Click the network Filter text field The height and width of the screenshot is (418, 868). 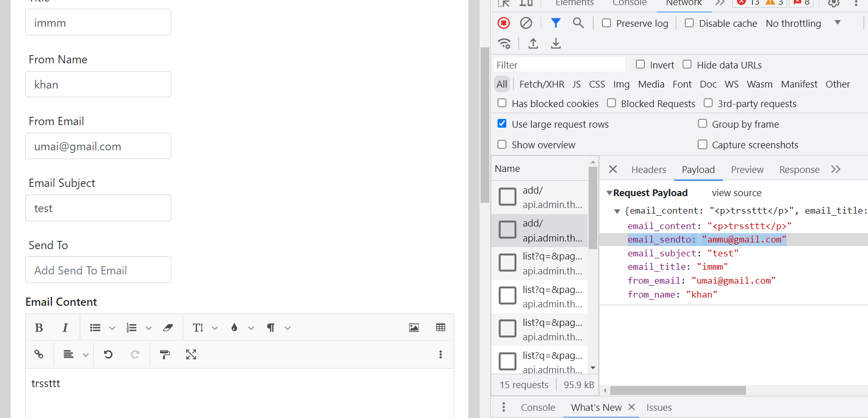click(x=559, y=65)
